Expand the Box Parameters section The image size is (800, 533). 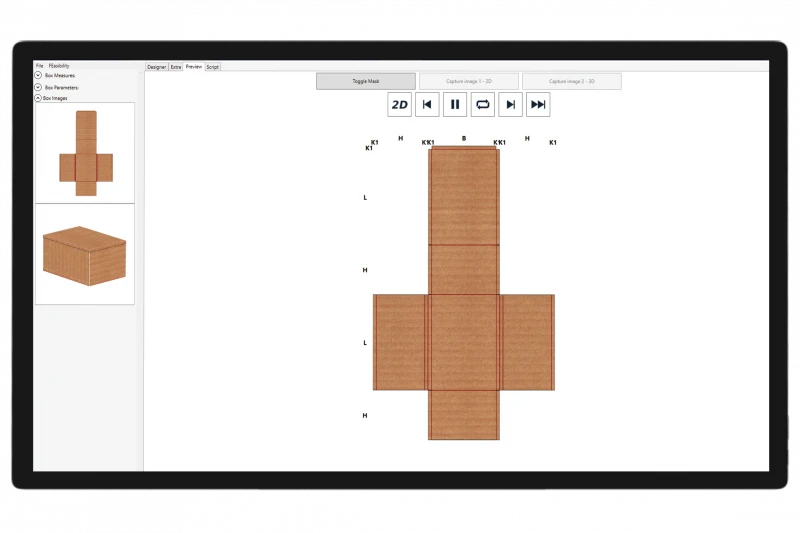tap(39, 87)
